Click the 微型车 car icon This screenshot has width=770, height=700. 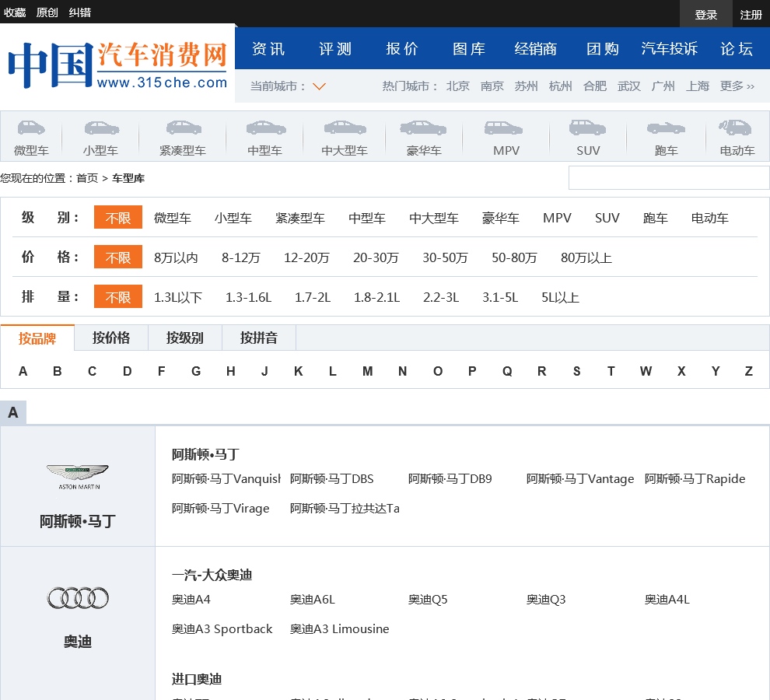click(x=31, y=128)
